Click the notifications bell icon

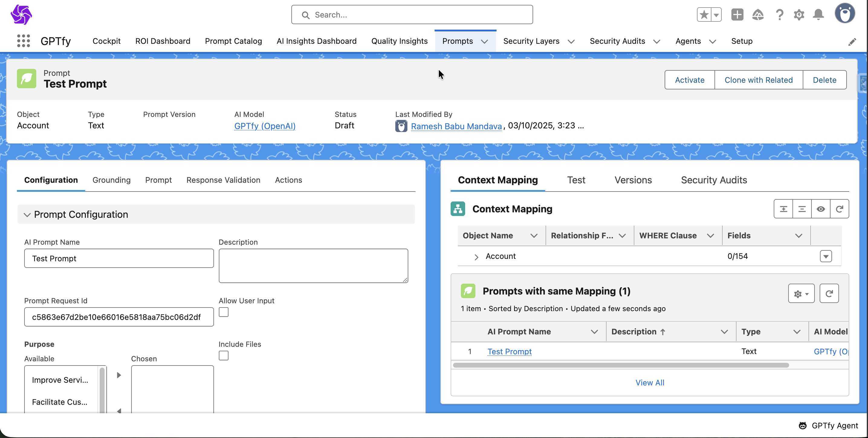818,14
